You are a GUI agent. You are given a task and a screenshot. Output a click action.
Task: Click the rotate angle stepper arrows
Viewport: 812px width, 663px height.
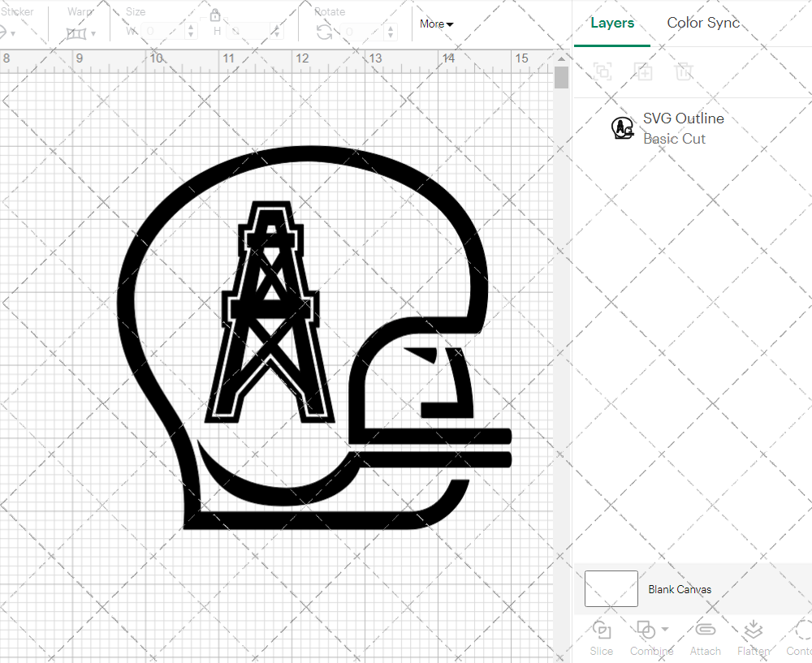point(391,32)
